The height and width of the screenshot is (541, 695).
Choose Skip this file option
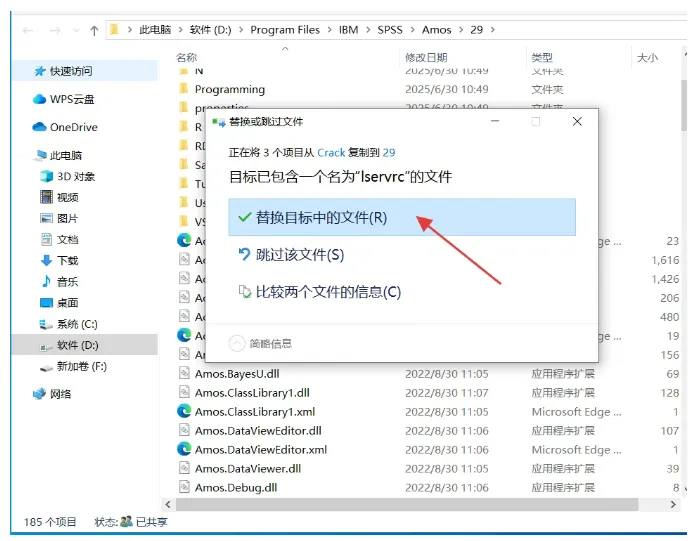(291, 255)
